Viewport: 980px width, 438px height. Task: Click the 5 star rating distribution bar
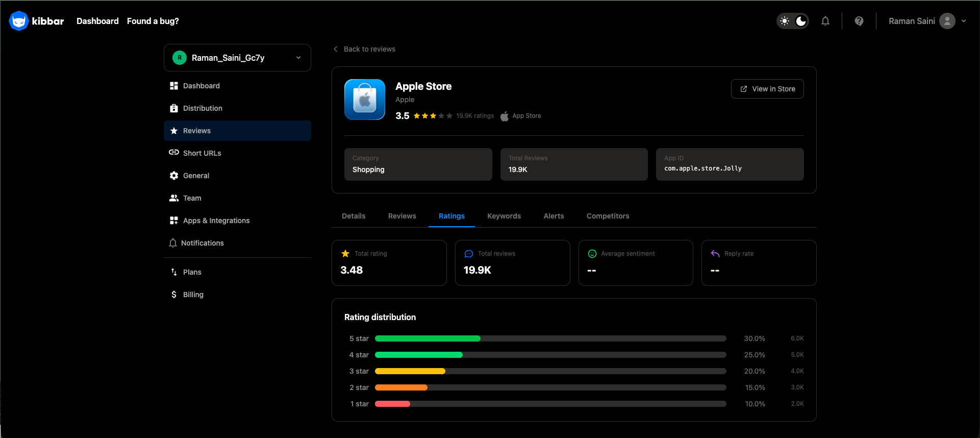coord(550,338)
